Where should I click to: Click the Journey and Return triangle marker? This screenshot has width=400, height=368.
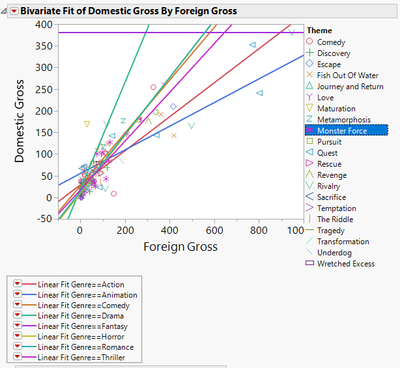[x=310, y=86]
